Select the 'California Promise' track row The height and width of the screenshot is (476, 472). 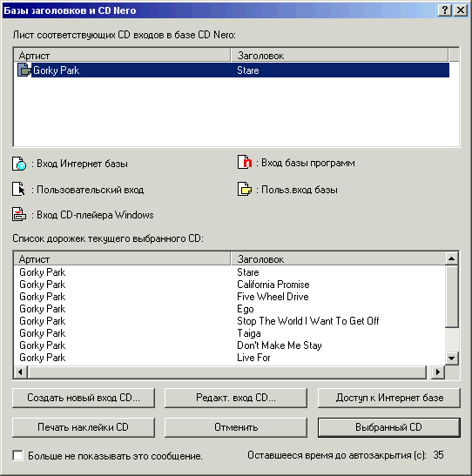(229, 285)
